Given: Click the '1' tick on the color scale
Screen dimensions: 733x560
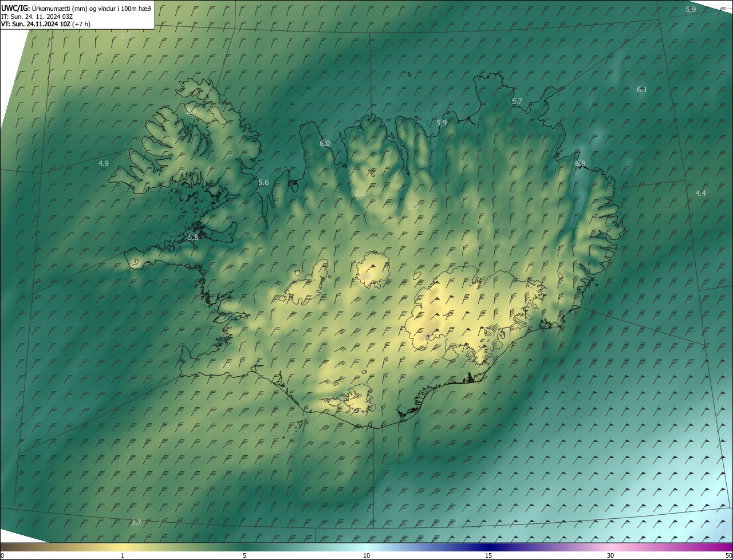Looking at the screenshot, I should coord(123,555).
